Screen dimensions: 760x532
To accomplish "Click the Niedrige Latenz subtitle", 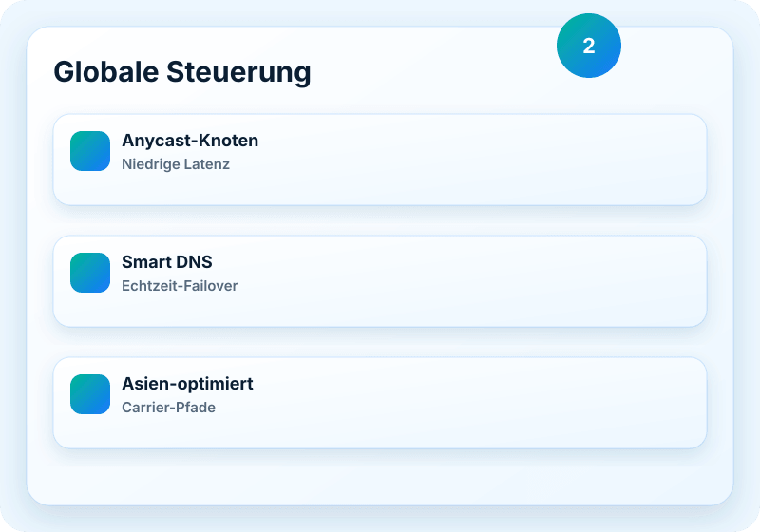I will pyautogui.click(x=176, y=164).
